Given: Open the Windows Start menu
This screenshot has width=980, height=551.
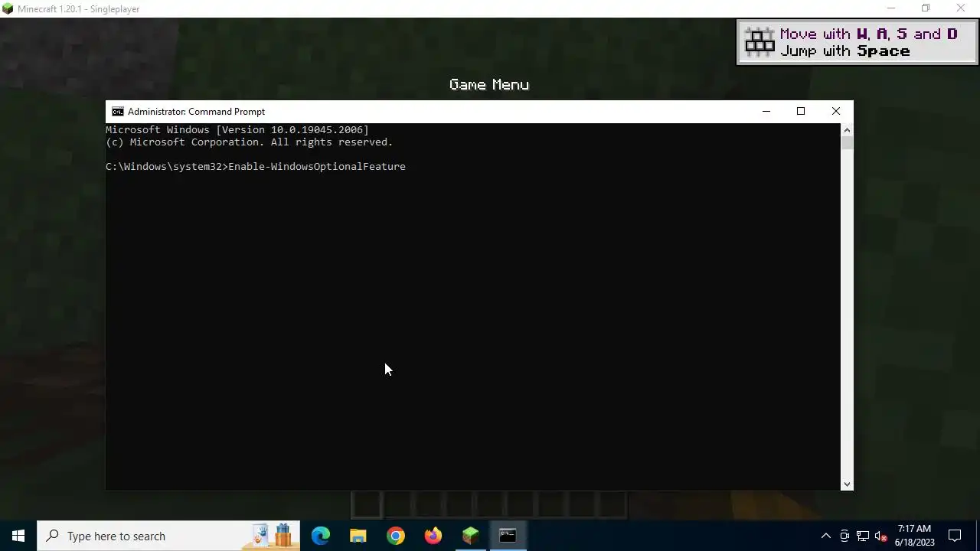Looking at the screenshot, I should pyautogui.click(x=18, y=536).
